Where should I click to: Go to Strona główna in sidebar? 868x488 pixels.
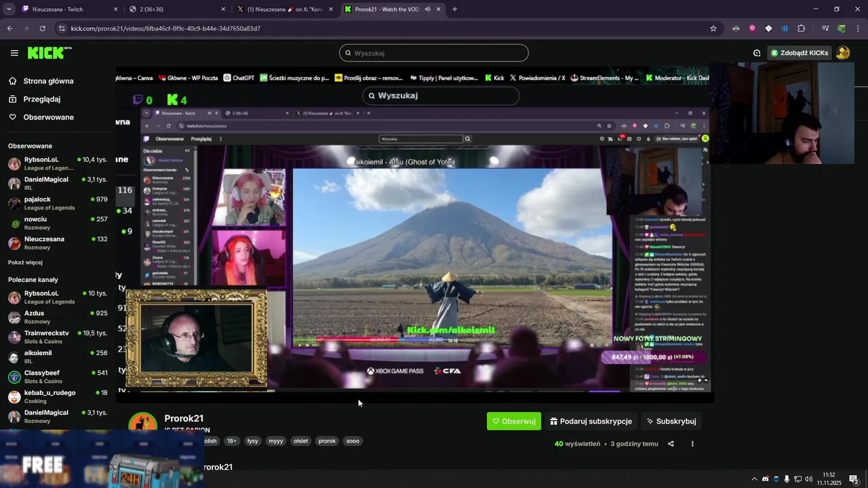coord(48,81)
